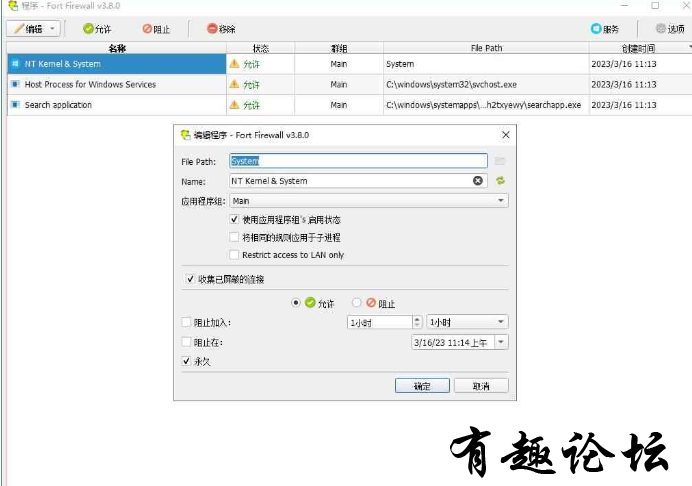This screenshot has width=692, height=486.
Task: Click the red 阻止 (Block) toolbar button
Action: 156,29
